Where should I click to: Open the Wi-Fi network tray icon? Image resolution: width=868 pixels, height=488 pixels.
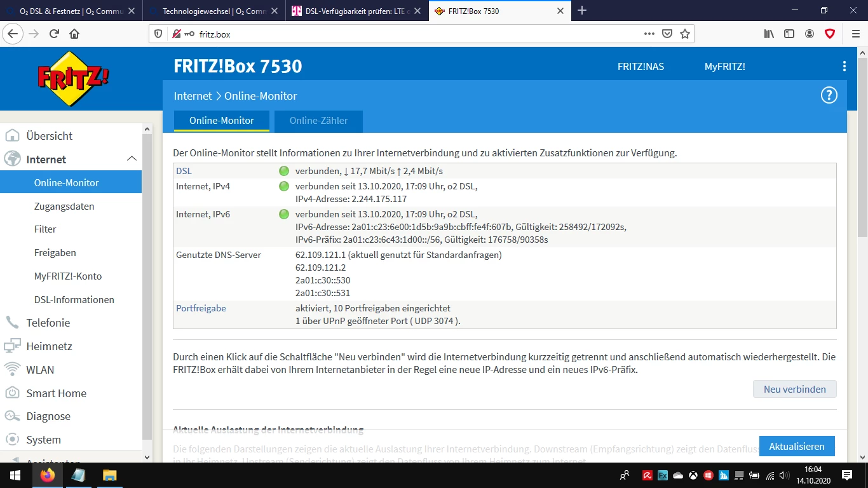click(770, 475)
